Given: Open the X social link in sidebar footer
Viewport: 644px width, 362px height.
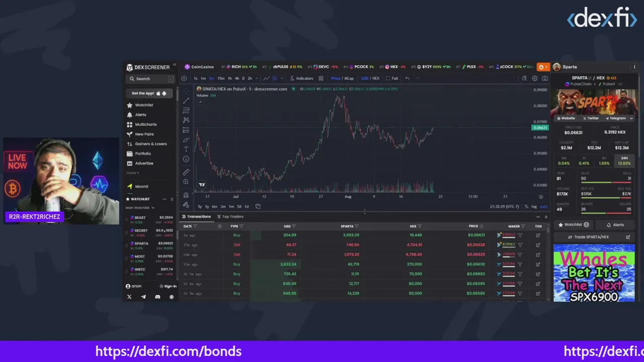Looking at the screenshot, I should pos(129,297).
